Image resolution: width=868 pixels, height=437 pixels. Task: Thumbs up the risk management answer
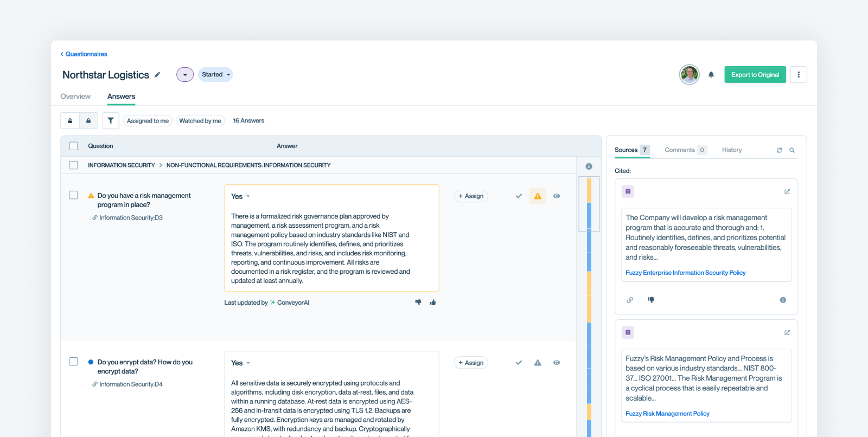coord(433,303)
